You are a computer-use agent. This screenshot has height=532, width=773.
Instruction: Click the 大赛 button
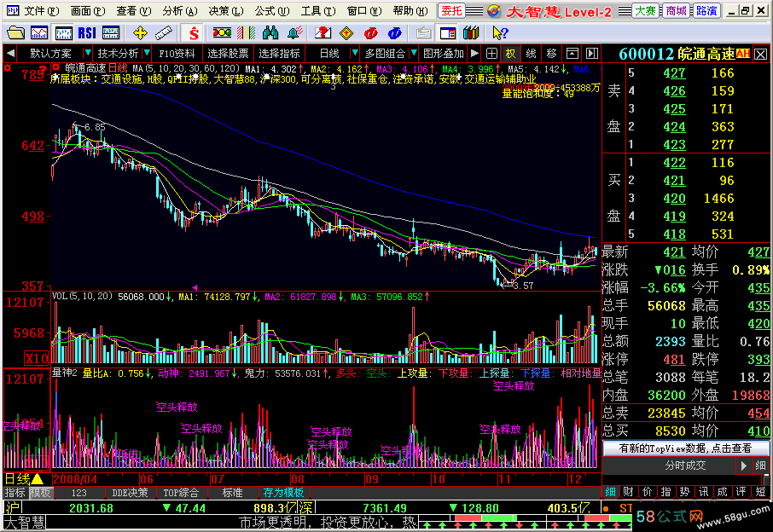645,11
